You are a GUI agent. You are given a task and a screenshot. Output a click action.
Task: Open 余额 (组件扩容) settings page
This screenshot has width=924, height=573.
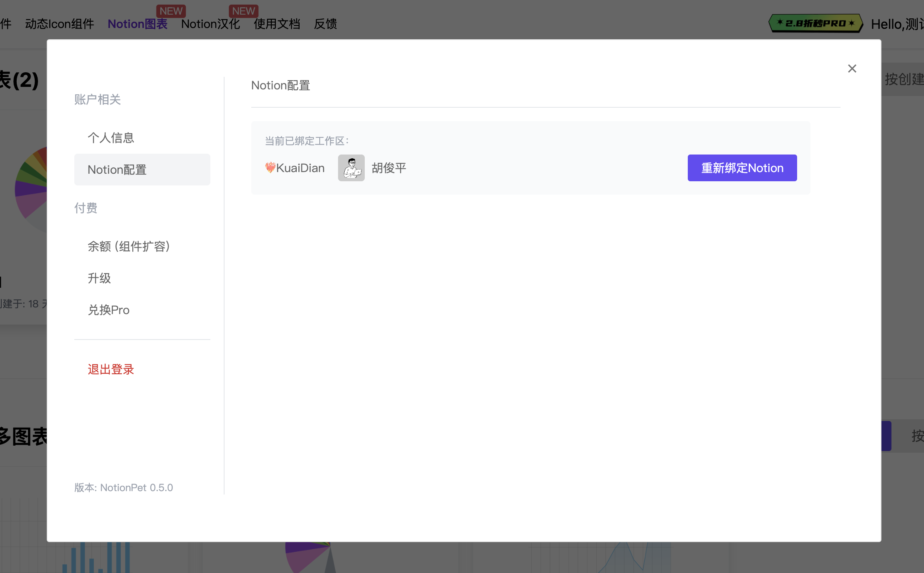pos(142,246)
